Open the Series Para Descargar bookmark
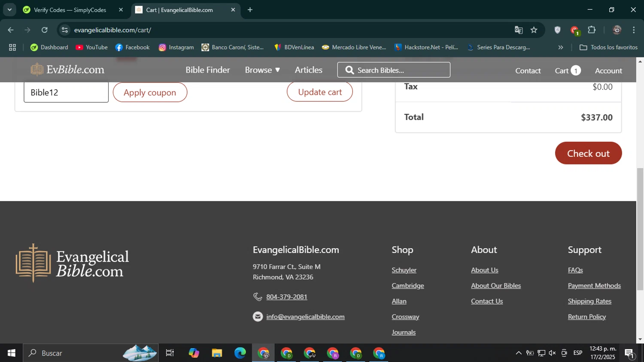Viewport: 644px width, 362px height. [x=498, y=47]
